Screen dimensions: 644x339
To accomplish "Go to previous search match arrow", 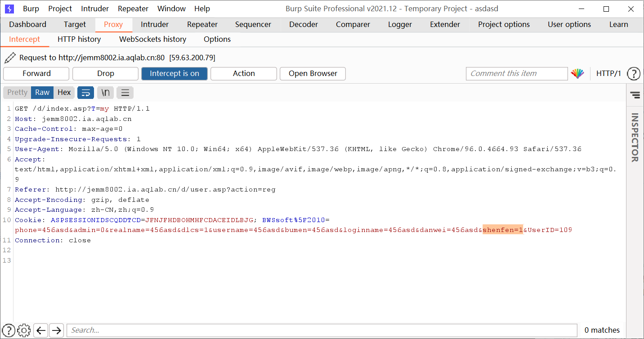I will 41,330.
